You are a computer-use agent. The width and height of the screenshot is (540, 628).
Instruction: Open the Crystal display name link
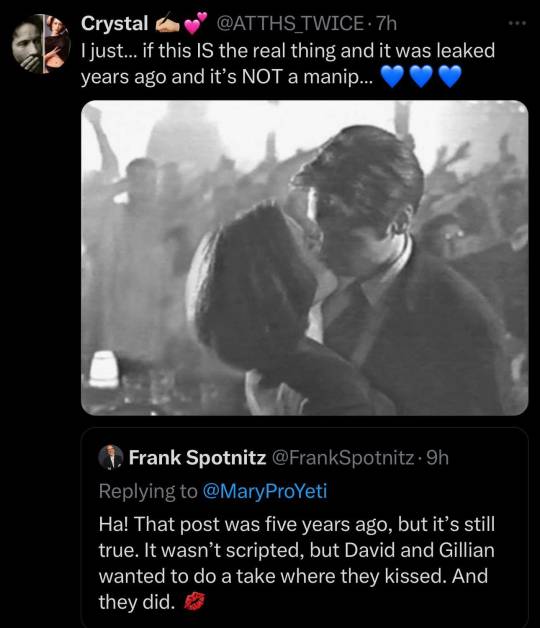tap(115, 24)
